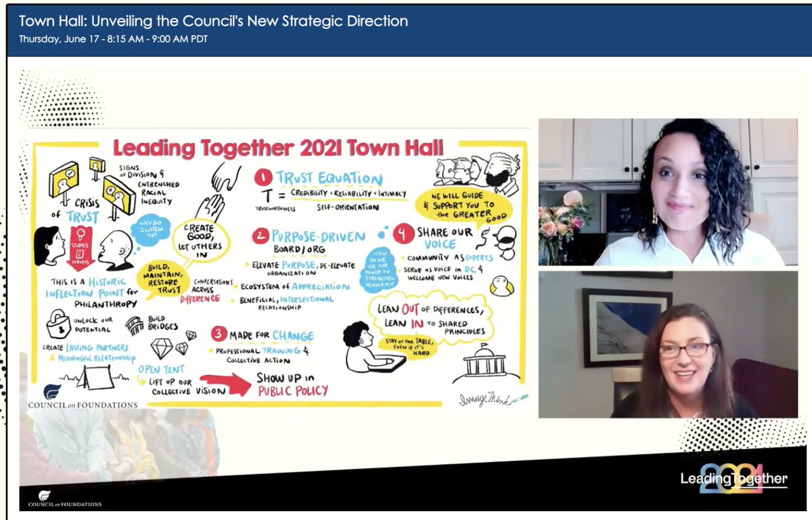Click the "PURPOSE-DRIVEN" heading

317,237
